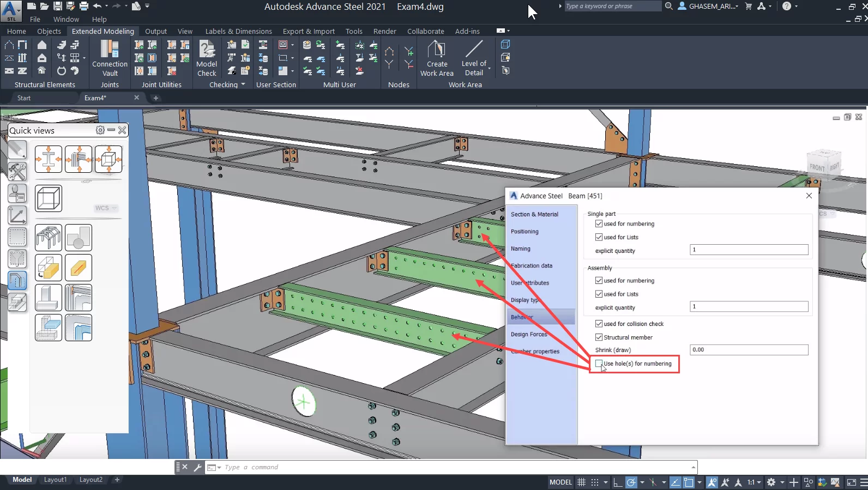Open the Layout1 drawing tab

click(55, 480)
